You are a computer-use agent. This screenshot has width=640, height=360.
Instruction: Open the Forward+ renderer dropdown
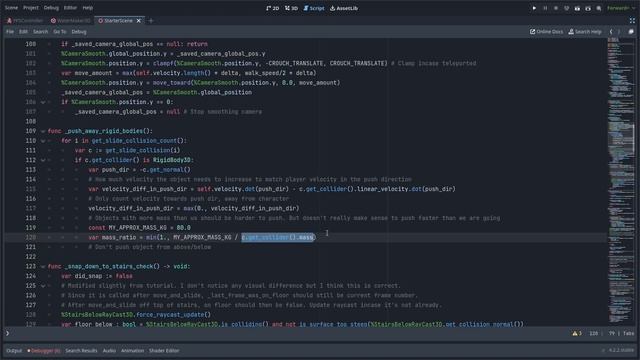(621, 8)
